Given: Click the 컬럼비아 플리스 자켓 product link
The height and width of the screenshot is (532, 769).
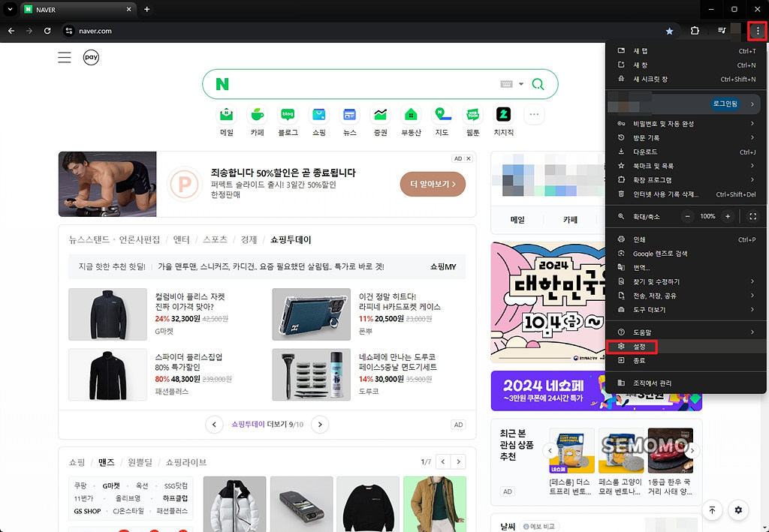Looking at the screenshot, I should (190, 302).
